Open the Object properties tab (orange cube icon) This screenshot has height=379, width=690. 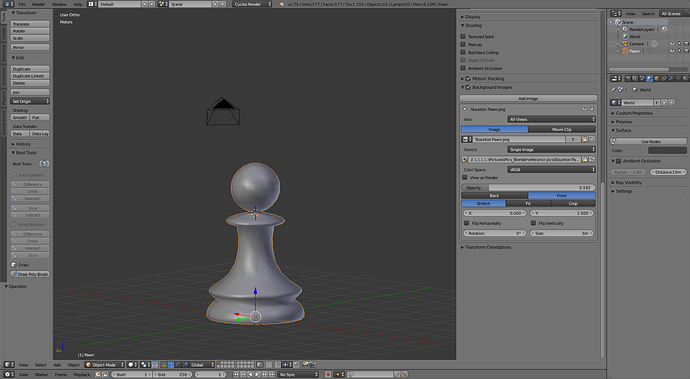point(657,78)
